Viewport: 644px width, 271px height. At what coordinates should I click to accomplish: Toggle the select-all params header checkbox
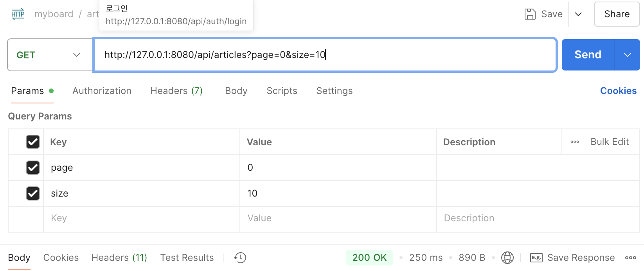point(33,142)
